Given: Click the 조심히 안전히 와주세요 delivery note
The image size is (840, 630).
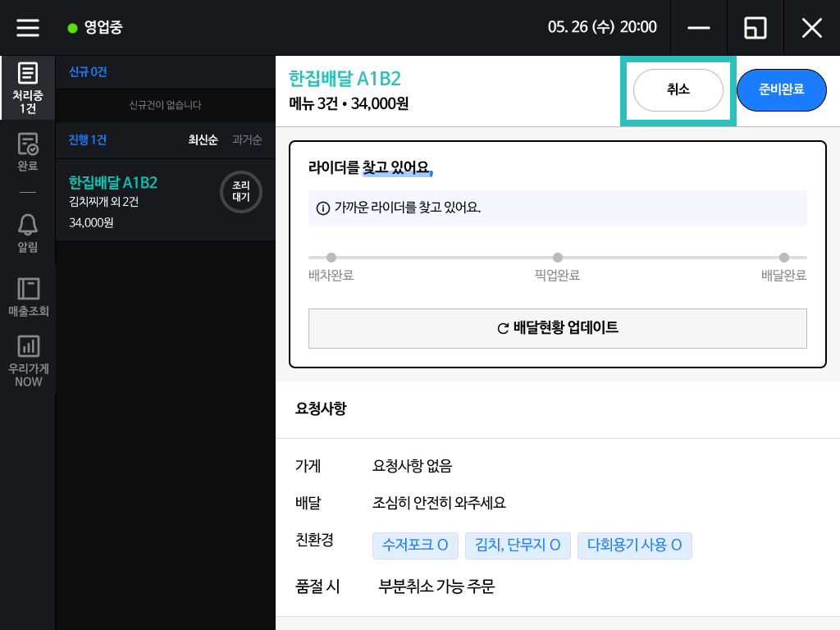Looking at the screenshot, I should (x=439, y=503).
